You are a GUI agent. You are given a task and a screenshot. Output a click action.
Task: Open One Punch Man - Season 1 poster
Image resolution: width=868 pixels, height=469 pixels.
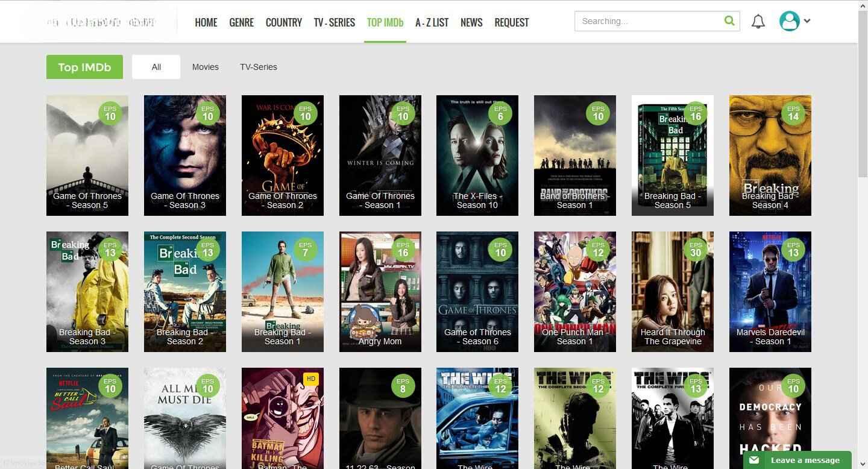[x=575, y=292]
